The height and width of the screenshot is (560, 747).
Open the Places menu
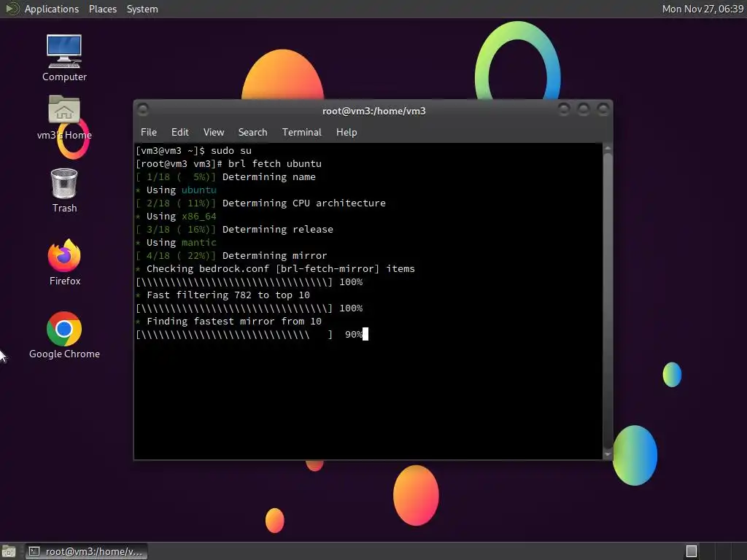click(x=102, y=9)
